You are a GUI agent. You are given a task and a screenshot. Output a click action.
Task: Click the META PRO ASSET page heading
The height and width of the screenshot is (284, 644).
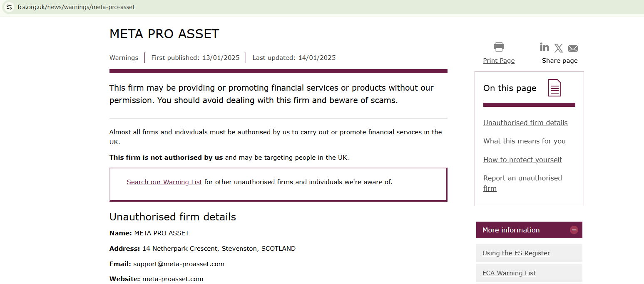click(x=164, y=34)
